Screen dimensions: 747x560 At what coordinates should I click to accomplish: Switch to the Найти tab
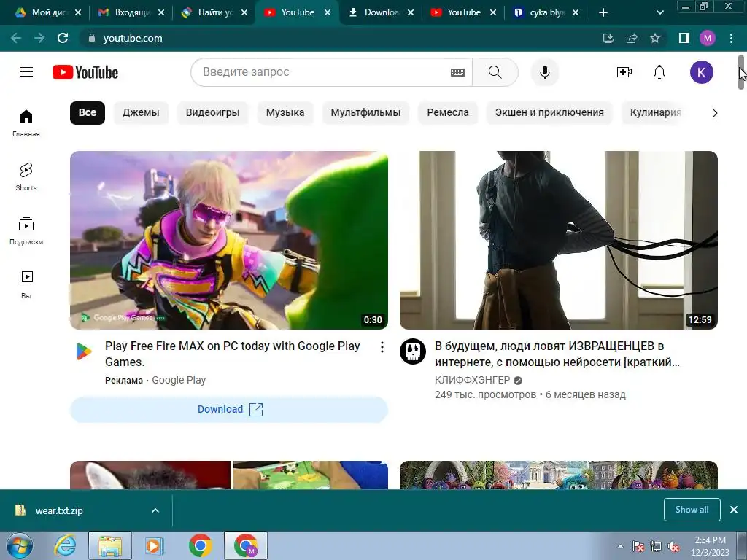pos(214,12)
